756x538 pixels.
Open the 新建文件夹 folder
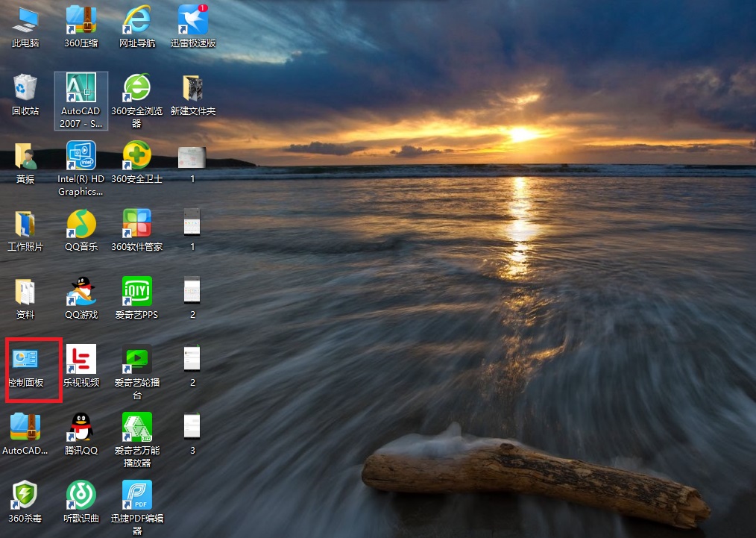(192, 90)
